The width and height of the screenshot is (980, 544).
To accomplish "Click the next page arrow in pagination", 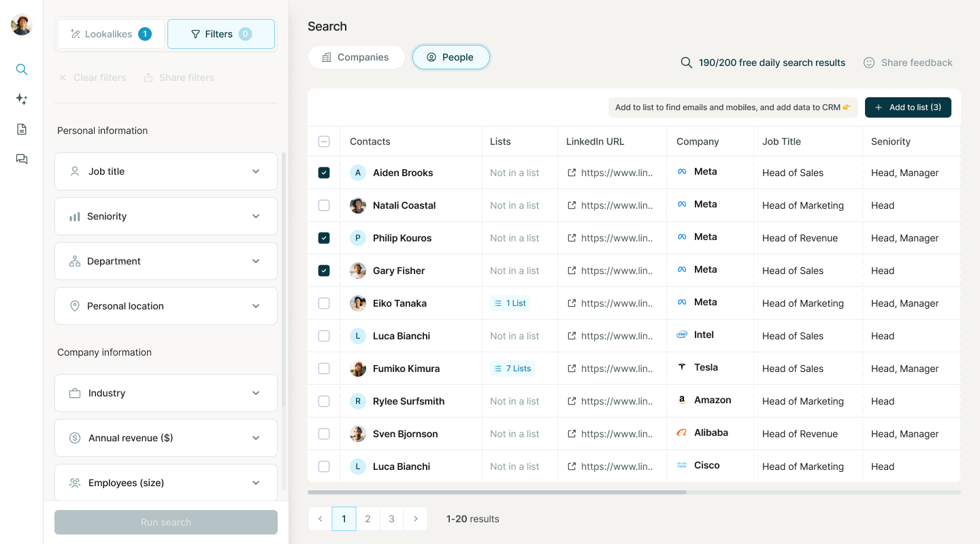I will pos(415,519).
